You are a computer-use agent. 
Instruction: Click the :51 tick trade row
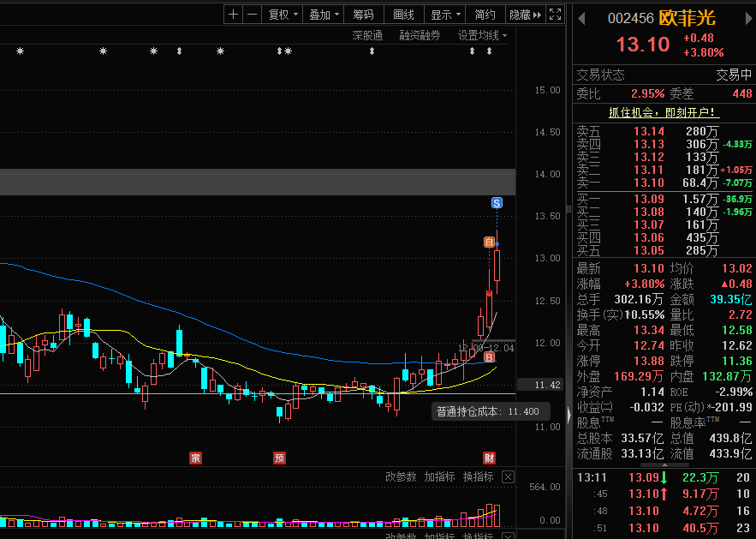click(664, 529)
